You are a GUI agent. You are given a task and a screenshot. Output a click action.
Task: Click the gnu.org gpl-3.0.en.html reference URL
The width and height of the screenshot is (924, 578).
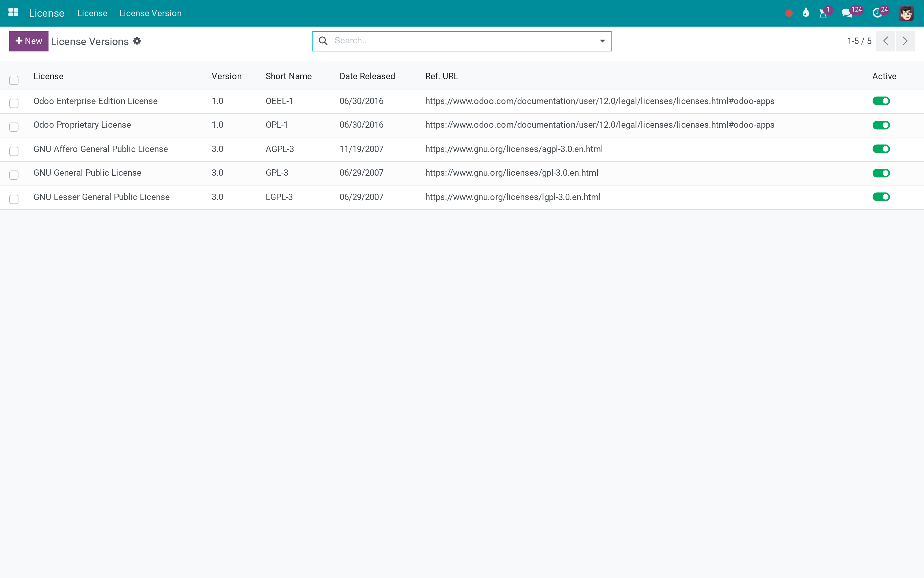[x=512, y=173]
